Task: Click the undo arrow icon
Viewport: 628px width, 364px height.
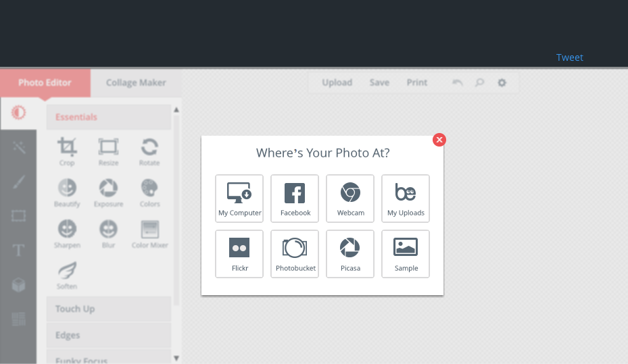Action: [458, 82]
